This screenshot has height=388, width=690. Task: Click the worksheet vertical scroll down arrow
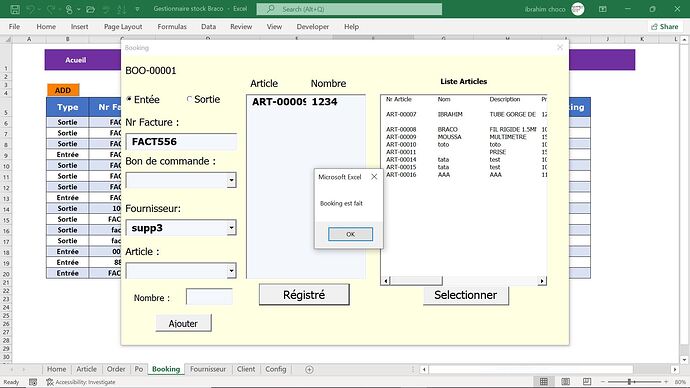pyautogui.click(x=684, y=360)
